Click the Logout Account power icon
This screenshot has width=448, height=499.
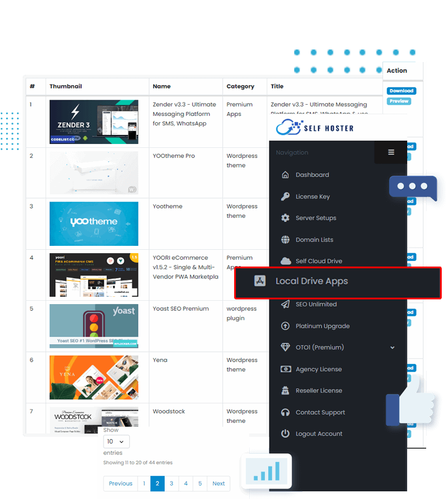click(285, 433)
